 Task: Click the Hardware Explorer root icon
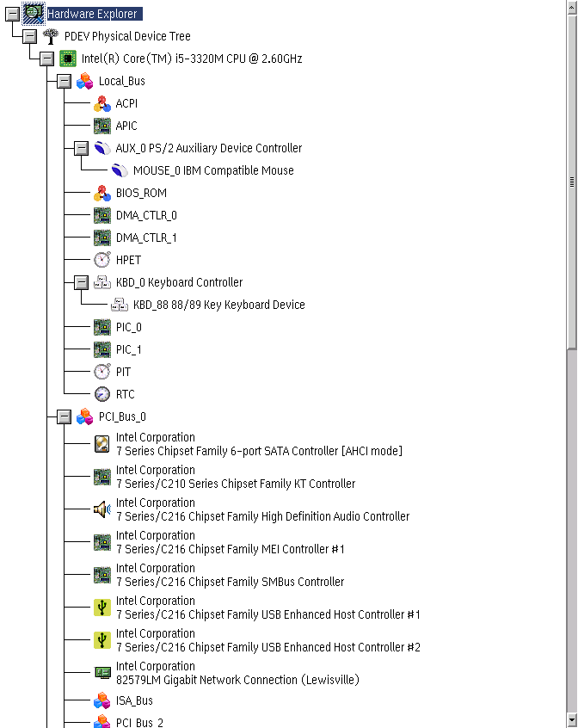tap(34, 13)
